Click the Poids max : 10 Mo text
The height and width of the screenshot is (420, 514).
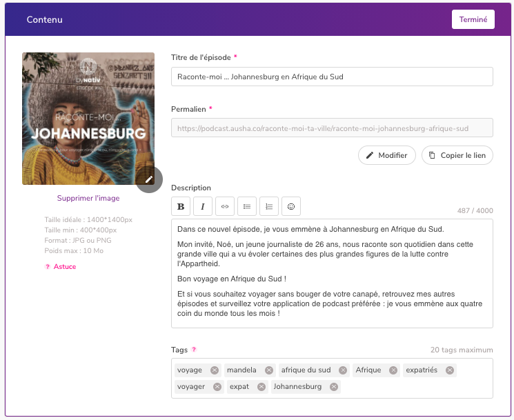click(74, 251)
